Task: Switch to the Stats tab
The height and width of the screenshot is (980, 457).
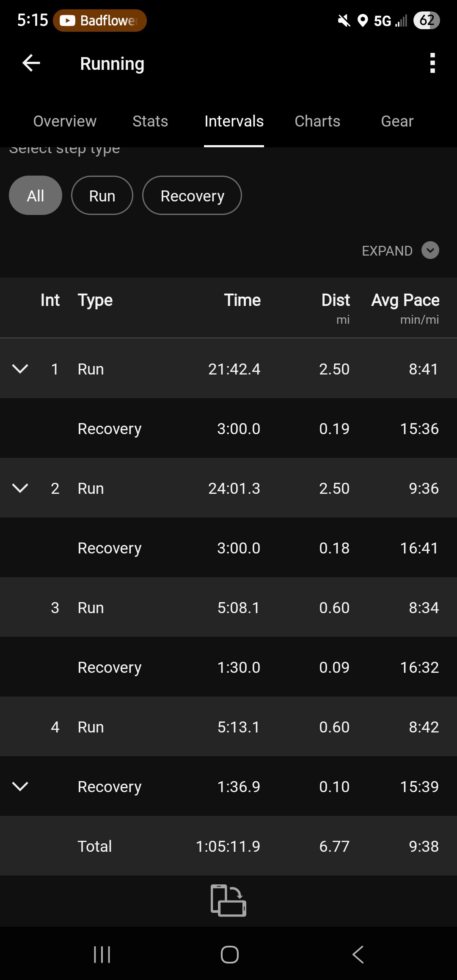Action: pyautogui.click(x=150, y=121)
